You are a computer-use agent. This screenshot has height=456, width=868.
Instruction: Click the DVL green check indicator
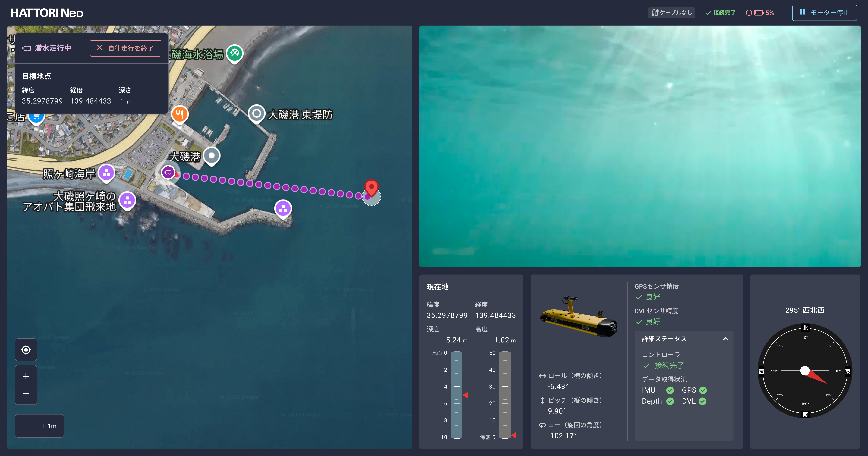(x=703, y=401)
